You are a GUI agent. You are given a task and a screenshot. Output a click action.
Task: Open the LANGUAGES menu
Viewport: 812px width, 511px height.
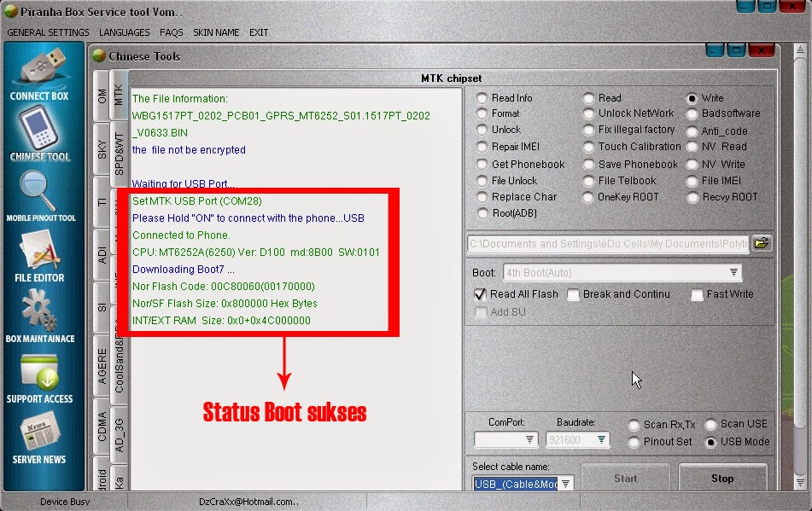coord(125,32)
